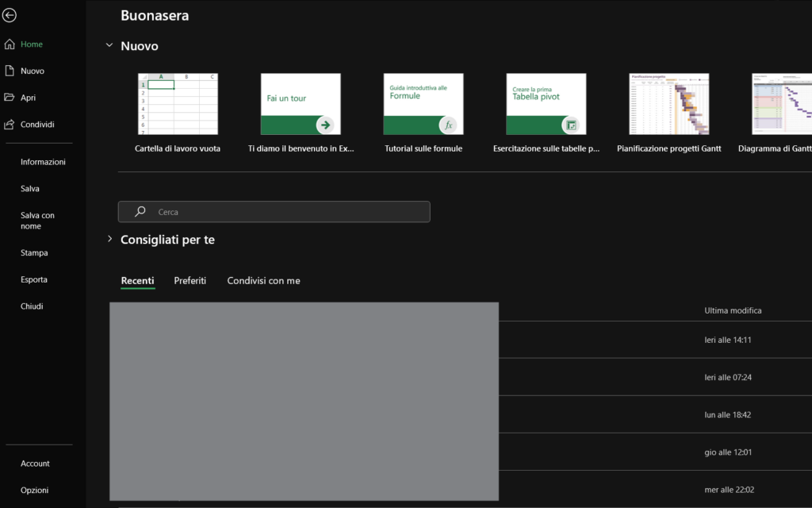Click the Home house icon
The width and height of the screenshot is (812, 508).
click(10, 44)
